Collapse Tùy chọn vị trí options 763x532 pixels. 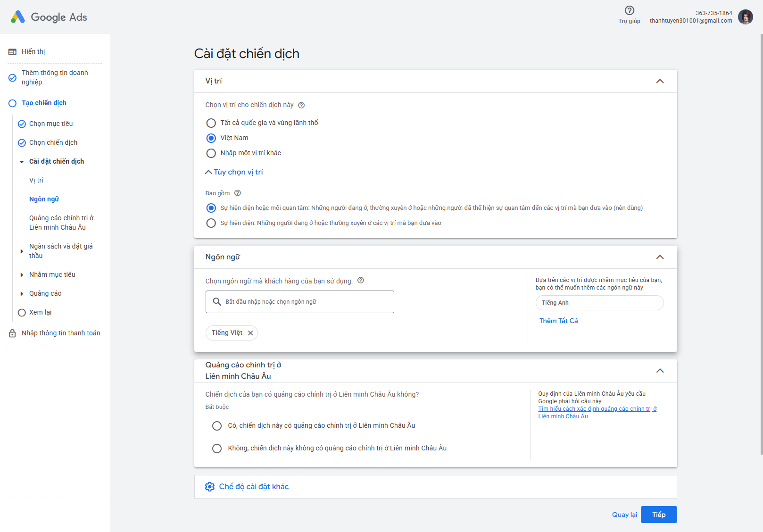tap(234, 172)
